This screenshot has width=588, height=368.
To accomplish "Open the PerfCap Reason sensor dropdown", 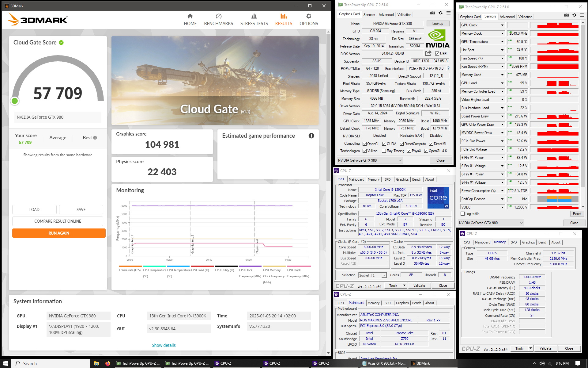I will pos(502,199).
